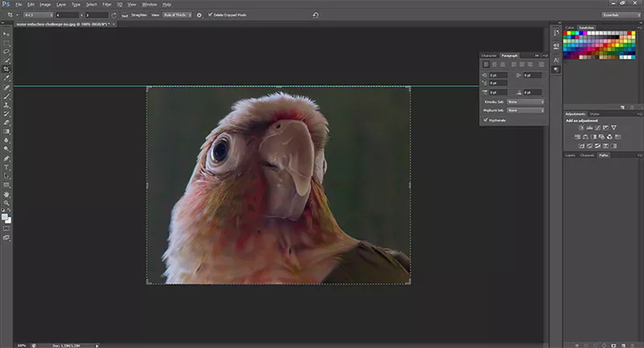Open the Swatches panel flyout menu
Screen dimensions: 644x348
639,28
